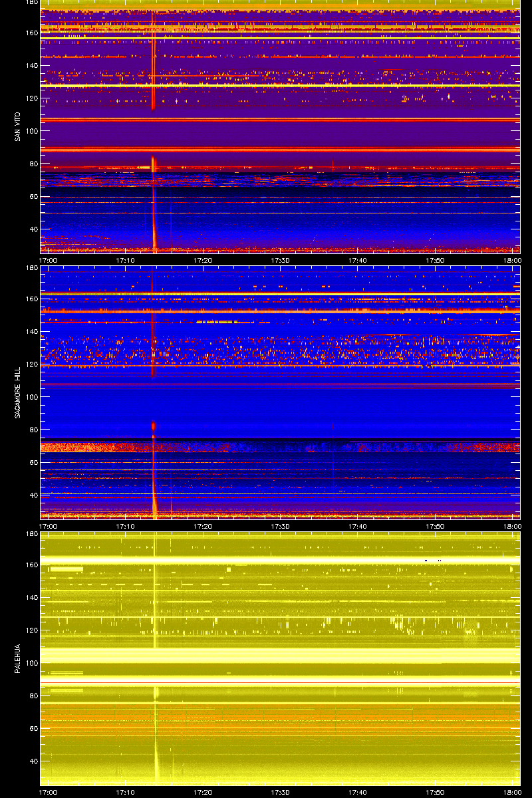Select 17:40 time label under San Vito panel

[358, 260]
